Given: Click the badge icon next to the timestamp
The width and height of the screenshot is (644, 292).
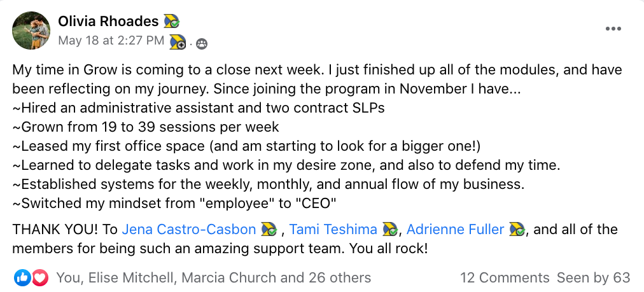Looking at the screenshot, I should pos(178,42).
